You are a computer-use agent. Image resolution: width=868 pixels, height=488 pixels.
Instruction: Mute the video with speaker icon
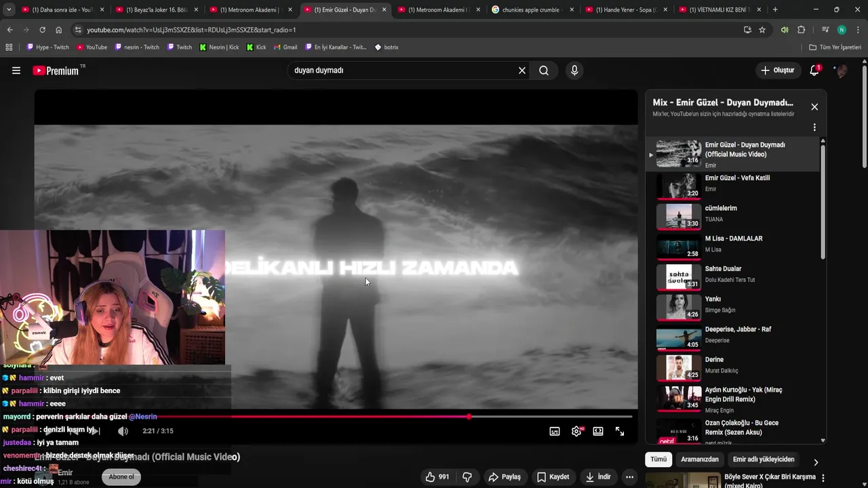tap(123, 431)
